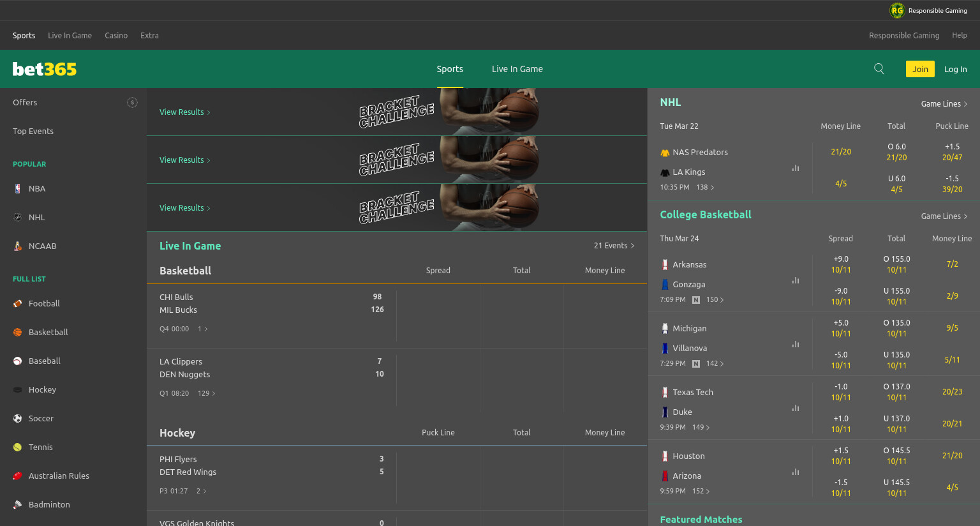This screenshot has width=980, height=526.
Task: Expand 142 markets for Michigan vs Villanova
Action: (715, 363)
